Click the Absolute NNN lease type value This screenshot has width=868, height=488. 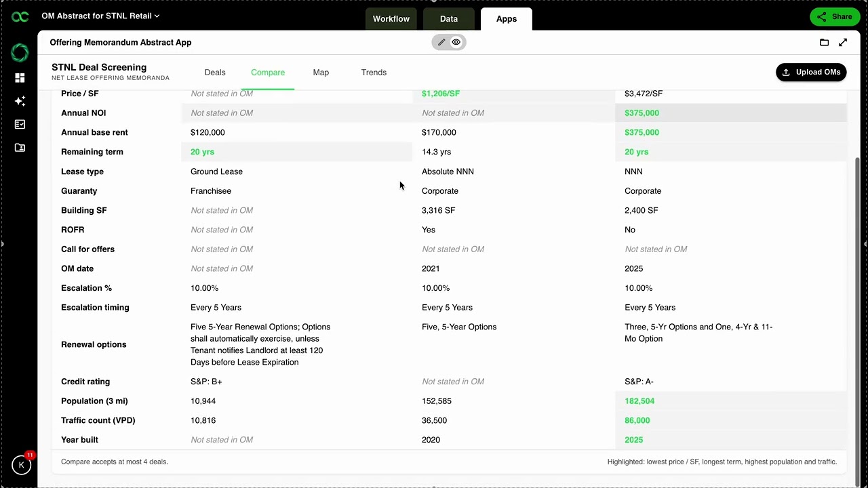448,171
